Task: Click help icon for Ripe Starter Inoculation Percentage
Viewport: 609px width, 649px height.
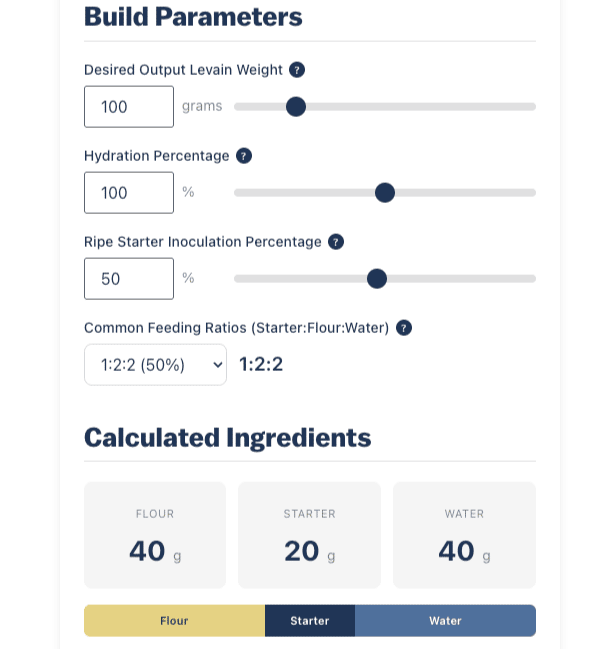Action: pyautogui.click(x=336, y=242)
